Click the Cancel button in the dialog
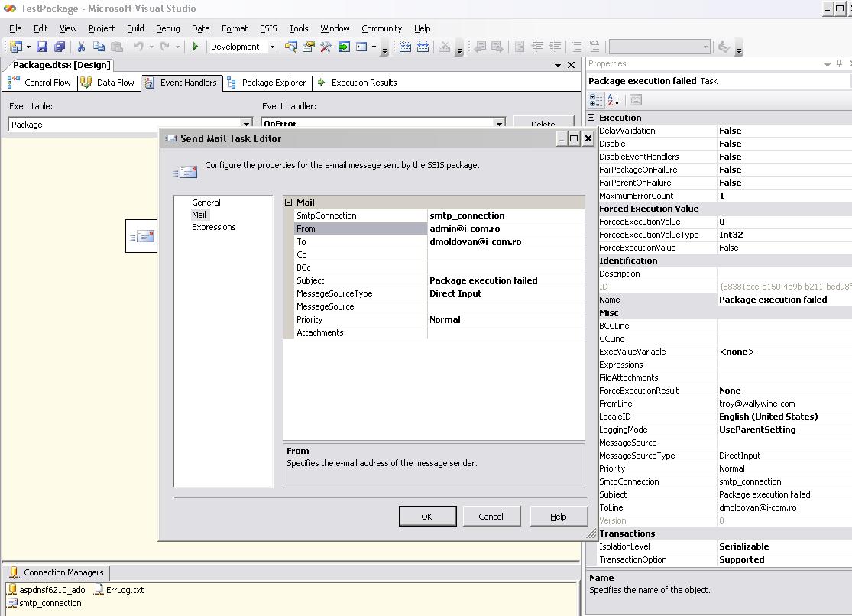 491,517
